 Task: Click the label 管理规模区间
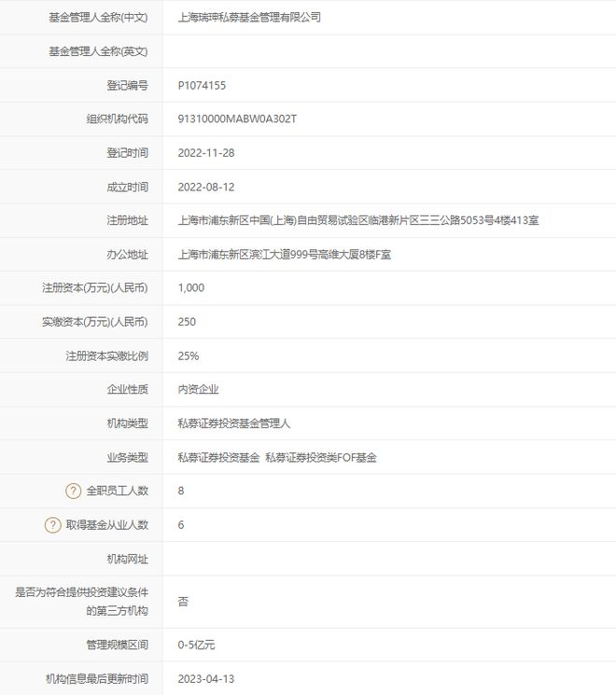pos(117,645)
